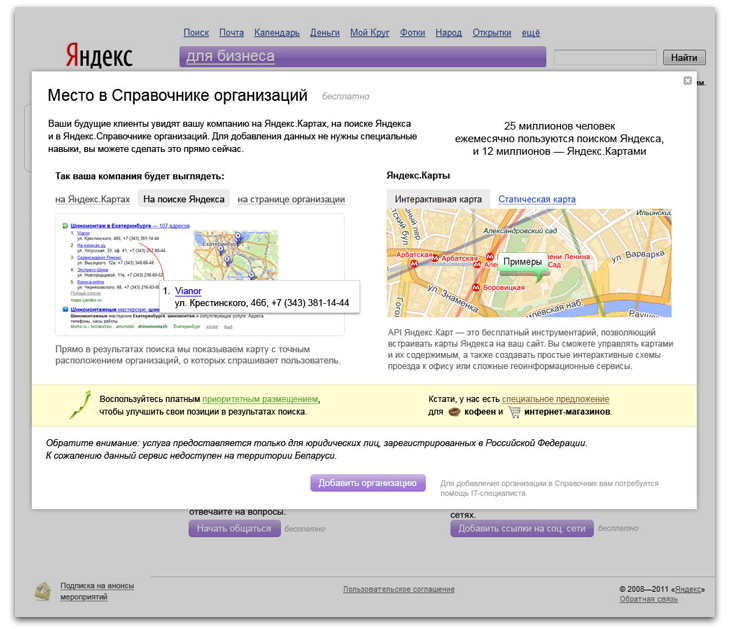Click the для бизнеса header link
This screenshot has height=629, width=730.
230,56
